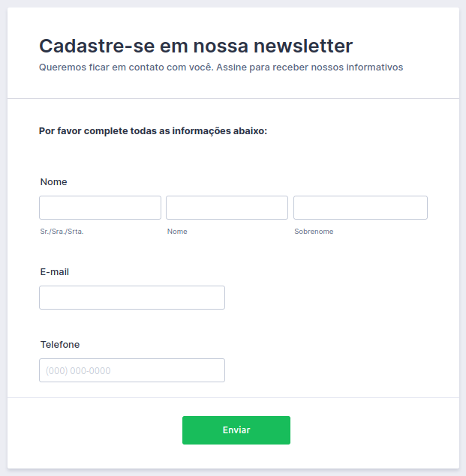Click the "Nome" label above the name fields

click(x=54, y=182)
